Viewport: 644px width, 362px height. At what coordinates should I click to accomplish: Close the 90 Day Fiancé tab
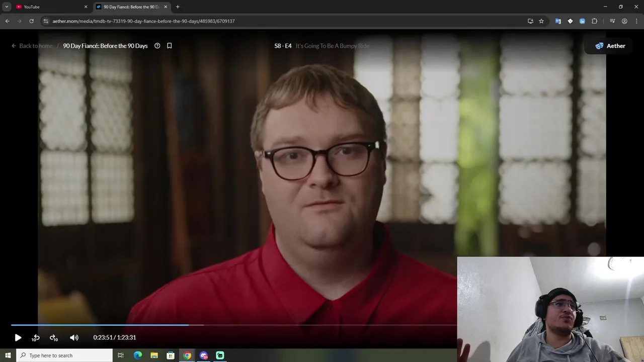(166, 7)
